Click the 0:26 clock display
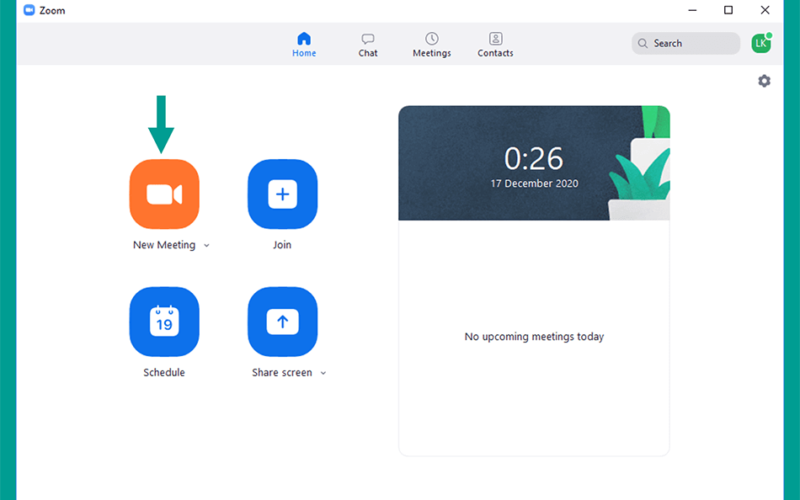The height and width of the screenshot is (500, 800). click(x=534, y=159)
